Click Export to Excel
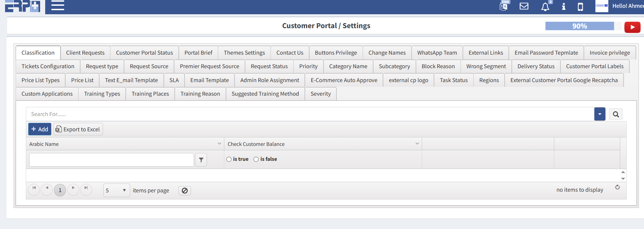Viewport: 644px width, 229px height. (78, 129)
